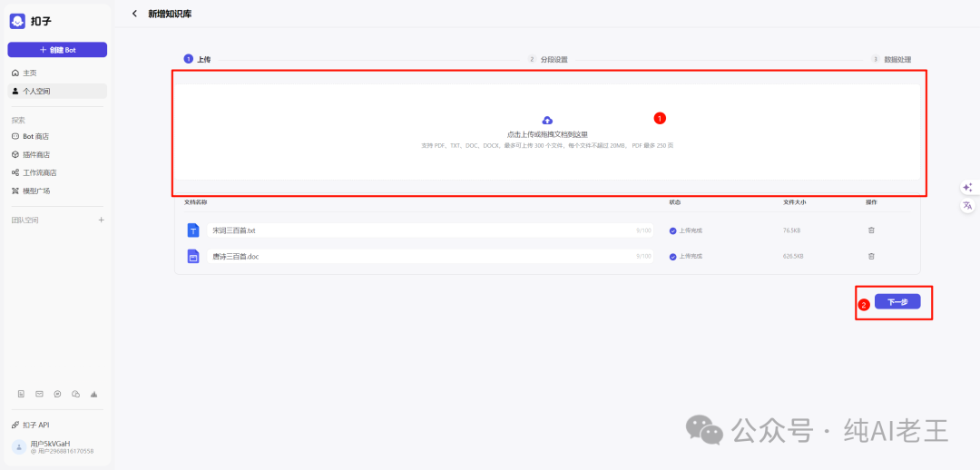The height and width of the screenshot is (470, 980).
Task: Go back with the arrow beside 新增知识库
Action: (134, 14)
